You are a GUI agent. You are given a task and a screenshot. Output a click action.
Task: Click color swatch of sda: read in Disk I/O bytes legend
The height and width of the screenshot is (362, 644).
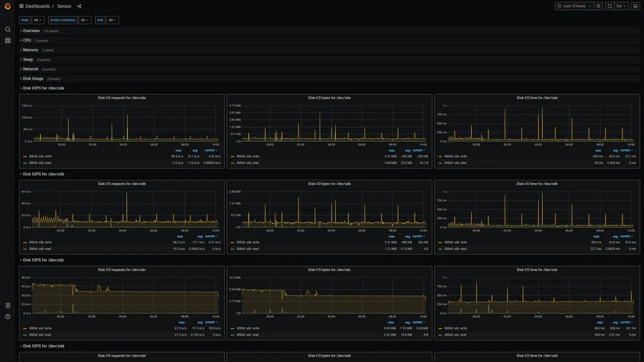pyautogui.click(x=232, y=163)
